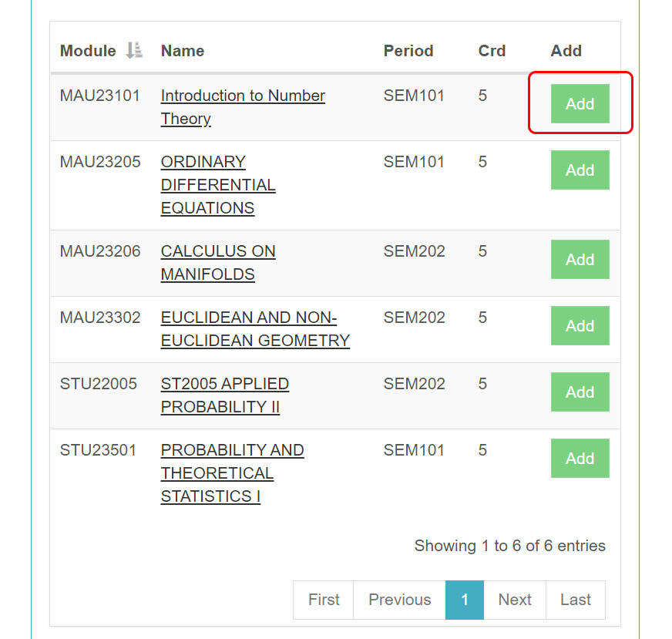Open the ST2005 APPLIED PROBABILITY II link
Image resolution: width=672 pixels, height=639 pixels.
point(224,395)
